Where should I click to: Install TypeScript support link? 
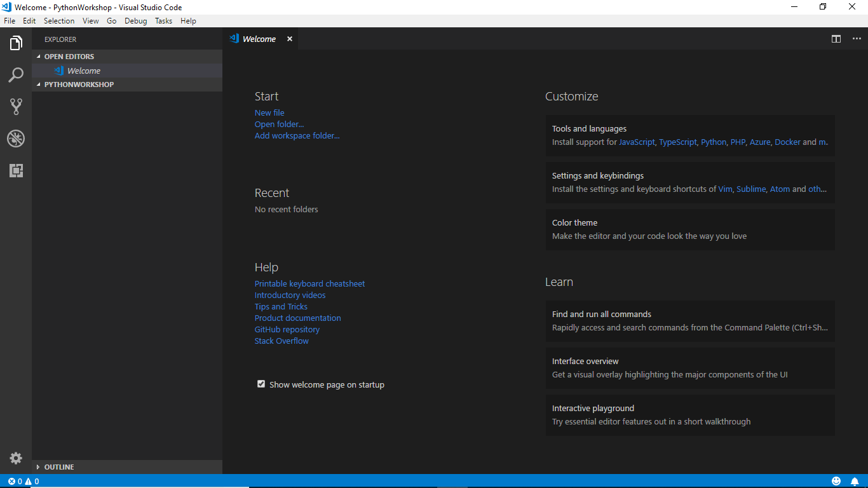coord(678,142)
